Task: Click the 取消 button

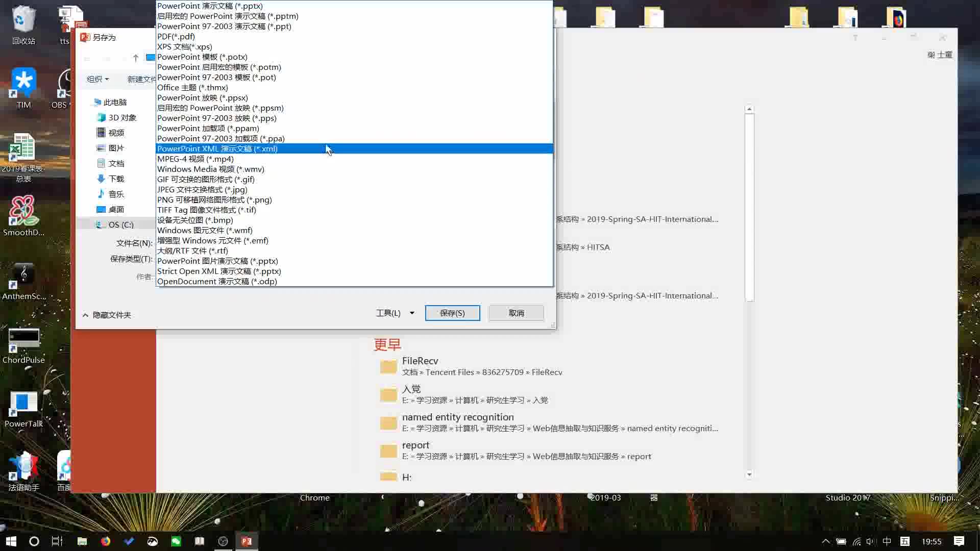Action: point(516,313)
